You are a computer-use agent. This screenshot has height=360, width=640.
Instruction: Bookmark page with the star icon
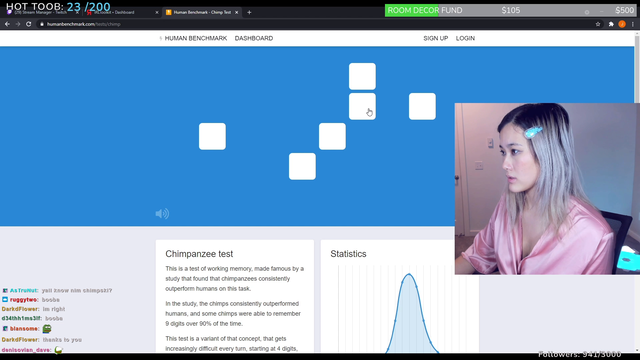click(598, 24)
